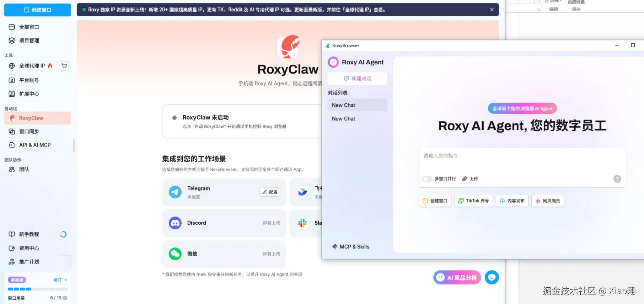Click the Telegram icon
The image size is (644, 304).
(x=175, y=192)
